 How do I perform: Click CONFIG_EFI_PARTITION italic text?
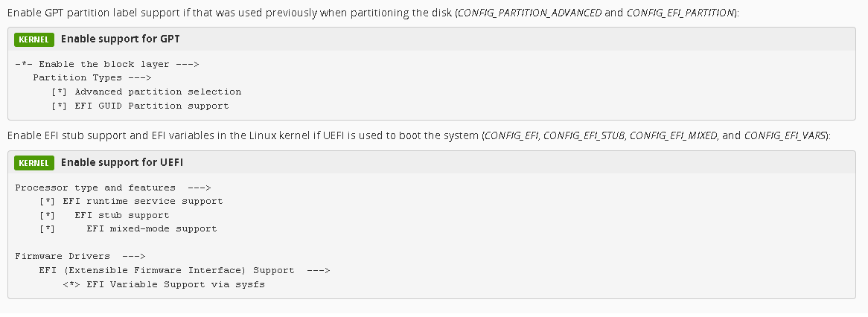pyautogui.click(x=680, y=13)
